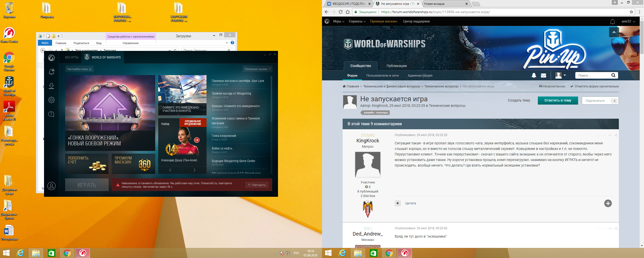Click forum 'Поиск...' input field
Screen dimensions: 644x258
point(593,75)
